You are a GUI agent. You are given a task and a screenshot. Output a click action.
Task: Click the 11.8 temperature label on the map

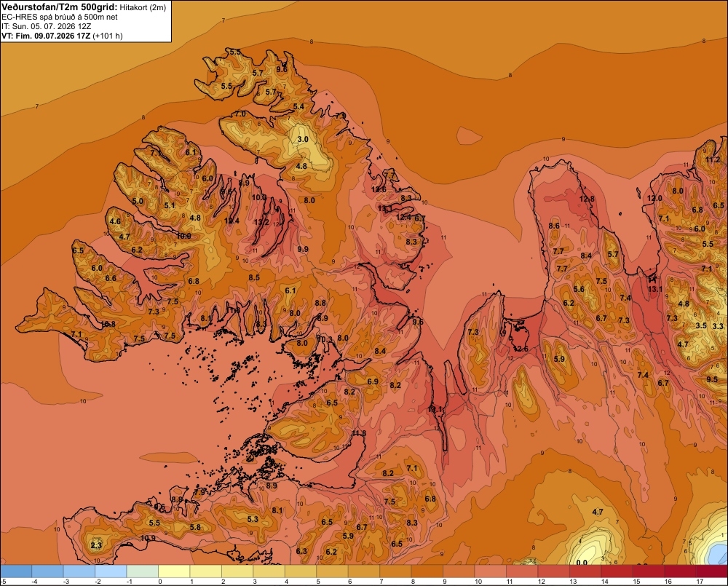coord(358,433)
